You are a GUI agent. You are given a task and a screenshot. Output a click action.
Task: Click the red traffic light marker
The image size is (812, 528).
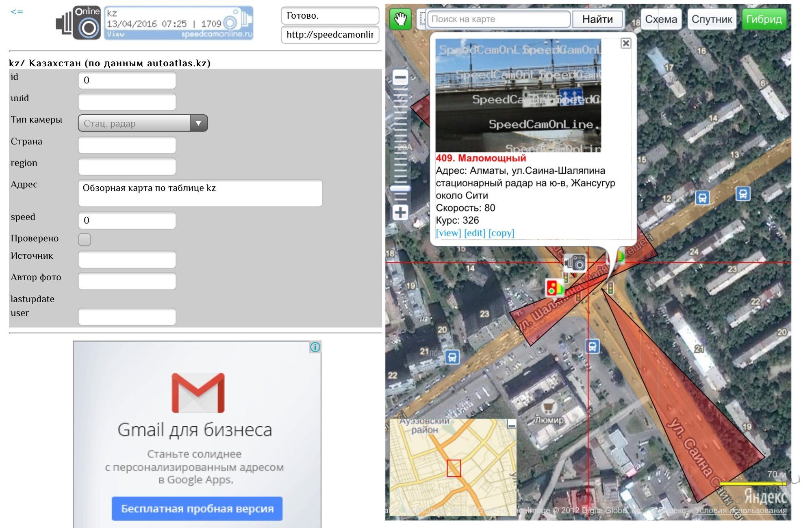point(555,288)
